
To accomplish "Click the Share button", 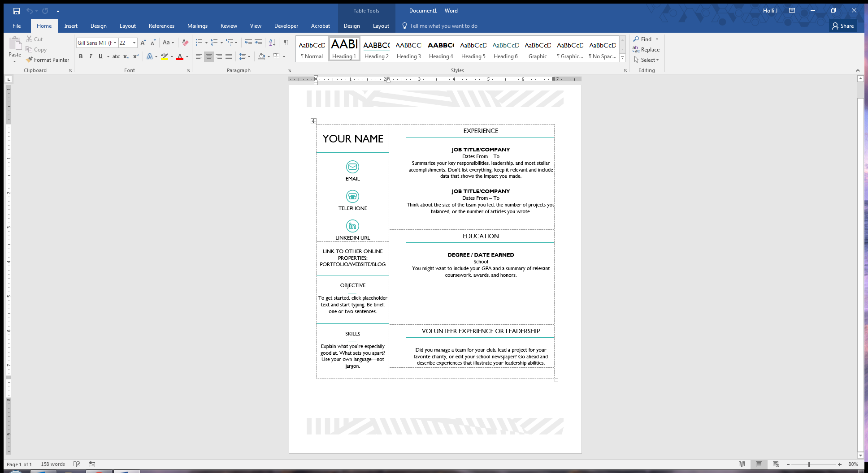I will (843, 26).
